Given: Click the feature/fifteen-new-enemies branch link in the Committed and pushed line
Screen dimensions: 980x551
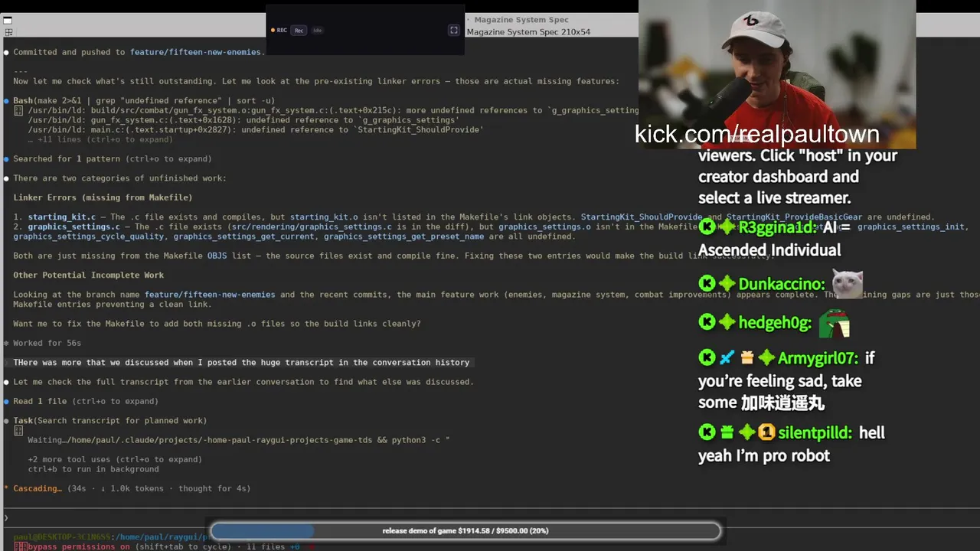Looking at the screenshot, I should click(x=195, y=52).
